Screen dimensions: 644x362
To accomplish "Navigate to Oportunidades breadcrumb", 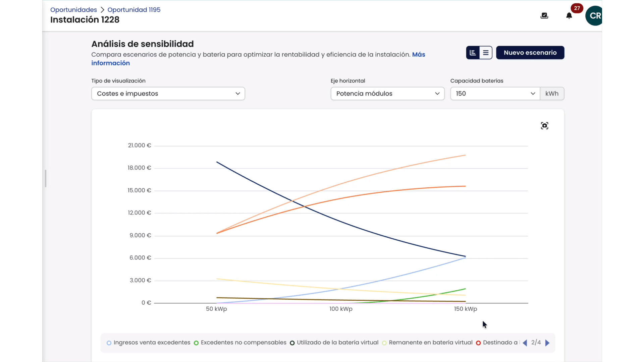I will point(73,10).
